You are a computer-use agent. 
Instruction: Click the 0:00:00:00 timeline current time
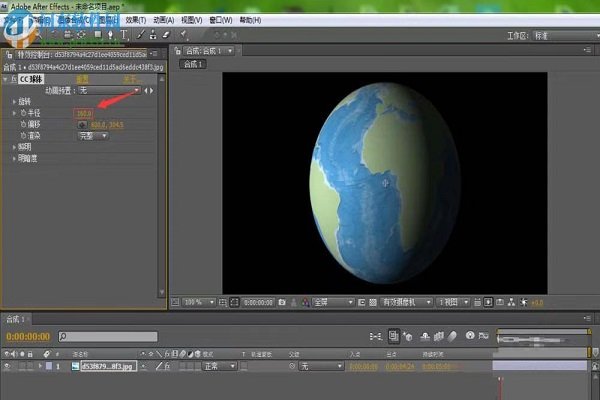(28, 336)
